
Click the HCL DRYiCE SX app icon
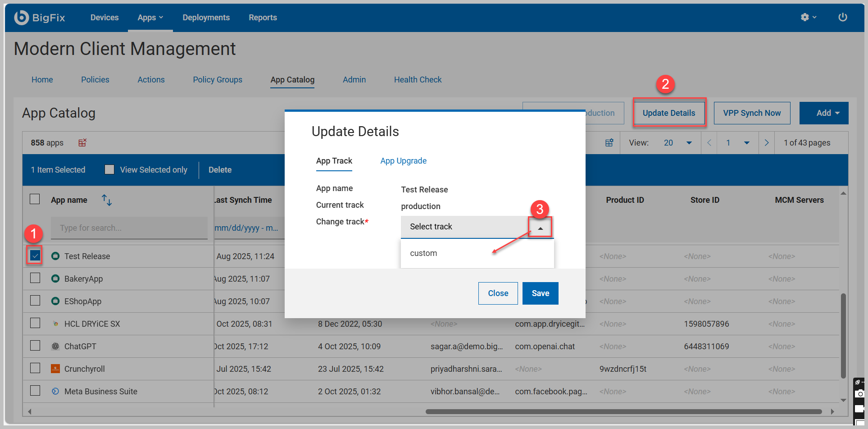tap(55, 324)
